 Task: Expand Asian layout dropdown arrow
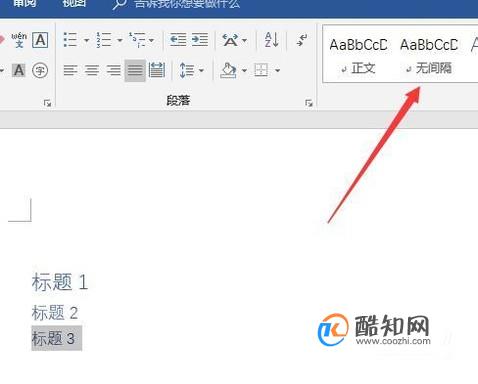click(245, 40)
